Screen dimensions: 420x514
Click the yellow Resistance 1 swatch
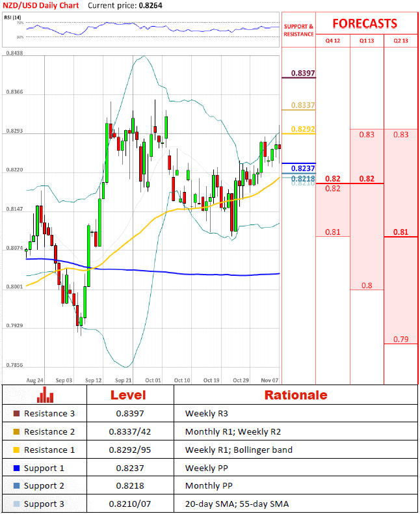pos(16,450)
